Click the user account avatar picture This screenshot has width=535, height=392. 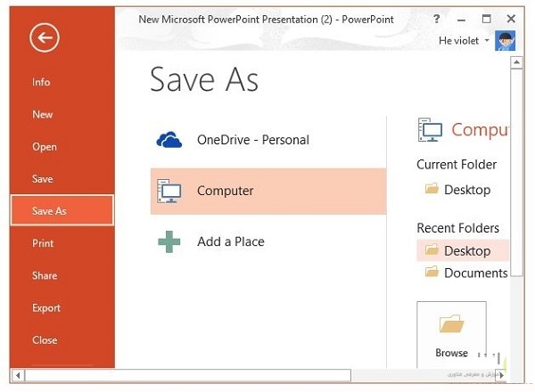pos(506,41)
